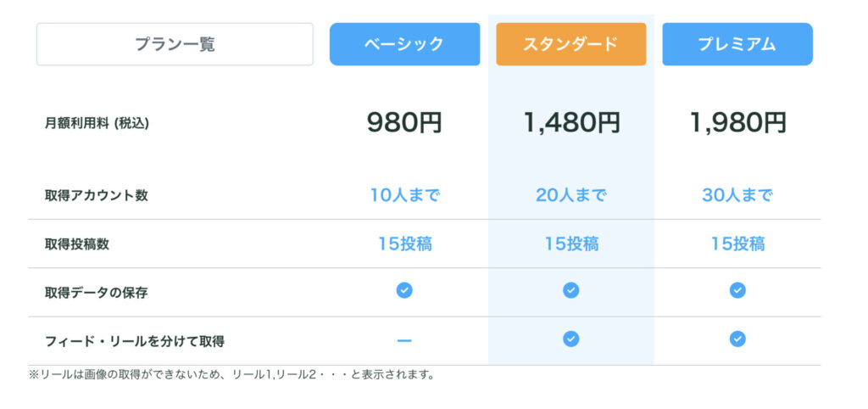Click the フィード・リールを分けて取得 row label
The image size is (868, 409).
[135, 341]
